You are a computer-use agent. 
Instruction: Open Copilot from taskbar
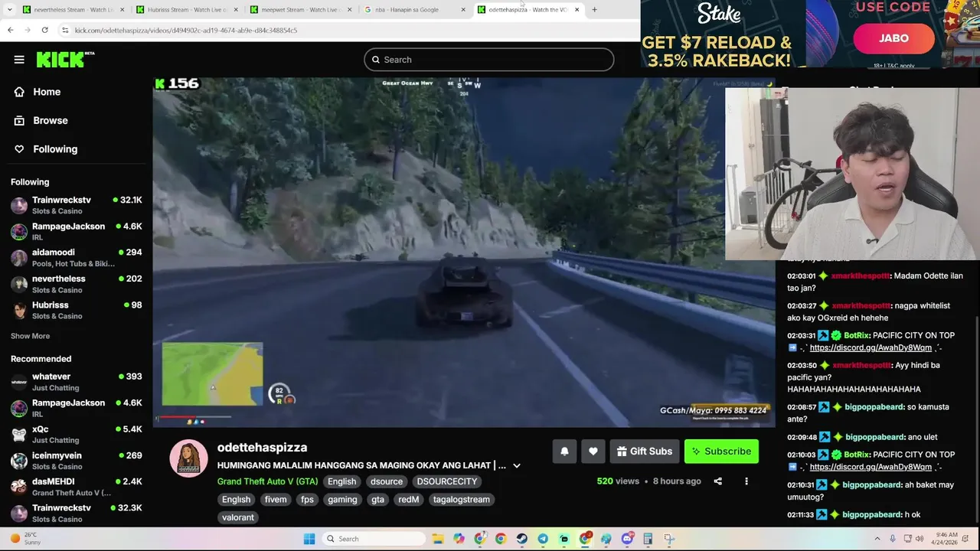coord(459,539)
